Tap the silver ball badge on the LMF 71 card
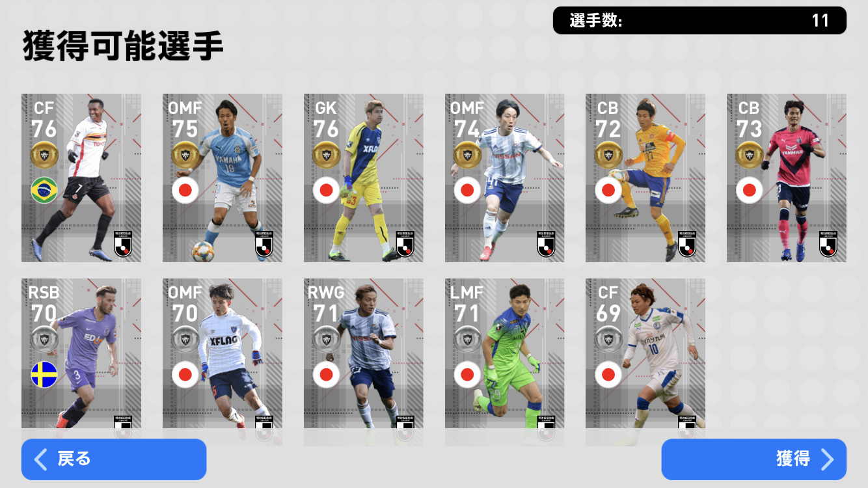This screenshot has width=868, height=488. pyautogui.click(x=467, y=339)
